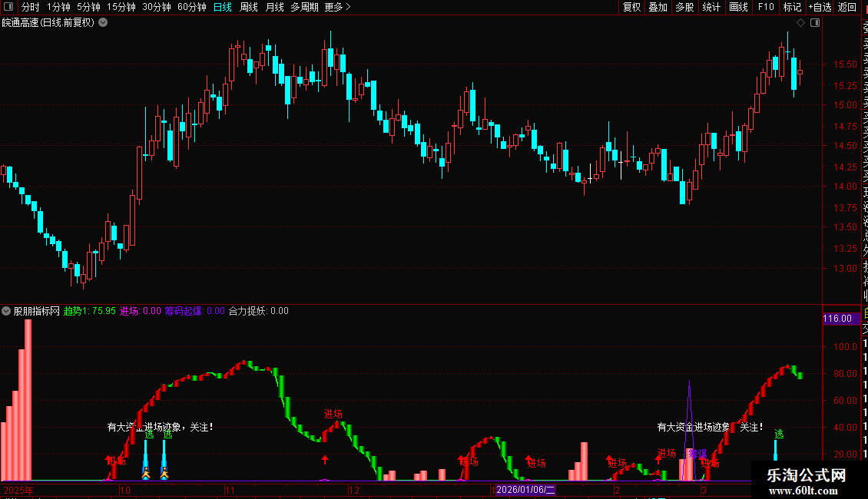Click the 15.50 price axis label
868x499 pixels.
pyautogui.click(x=845, y=64)
